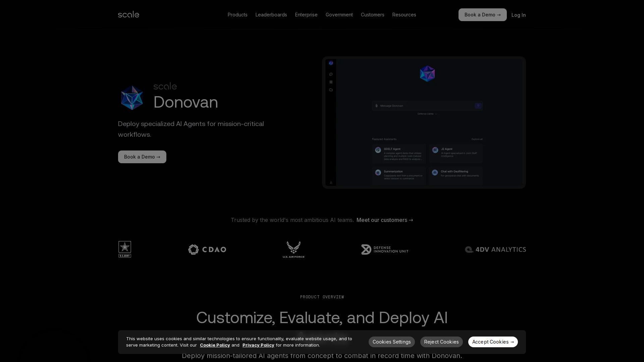
Task: Click the Message Donovan input field
Action: pyautogui.click(x=419, y=106)
